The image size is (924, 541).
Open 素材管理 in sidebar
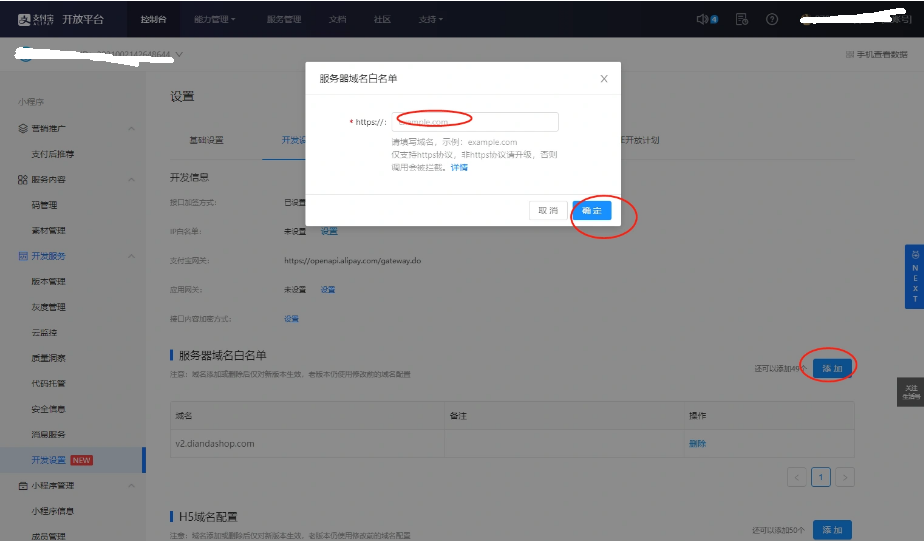(x=48, y=230)
